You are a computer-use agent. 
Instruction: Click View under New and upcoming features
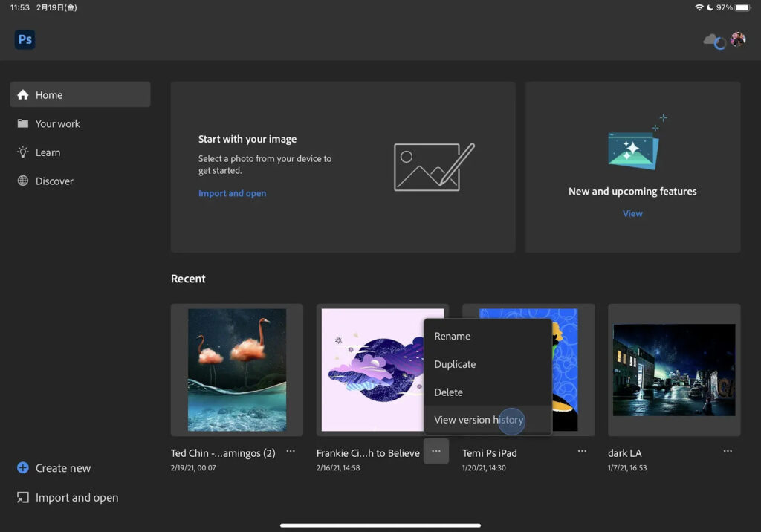632,213
